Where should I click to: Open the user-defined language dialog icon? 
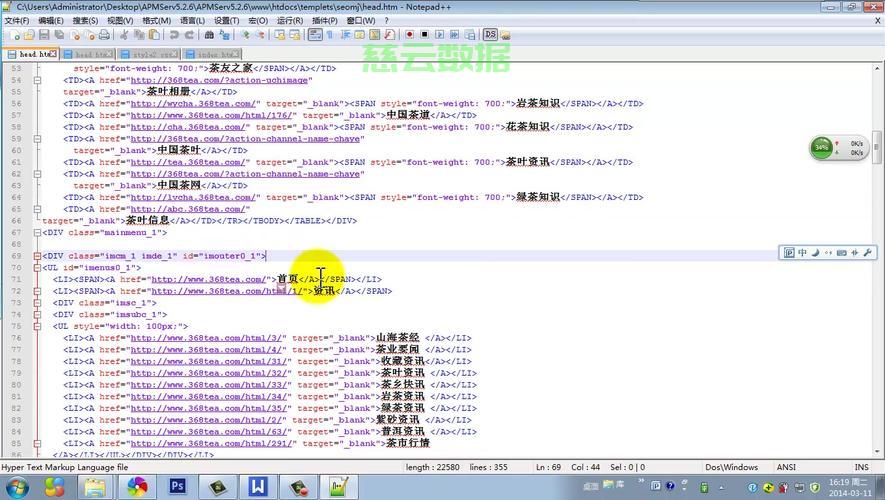(360, 35)
